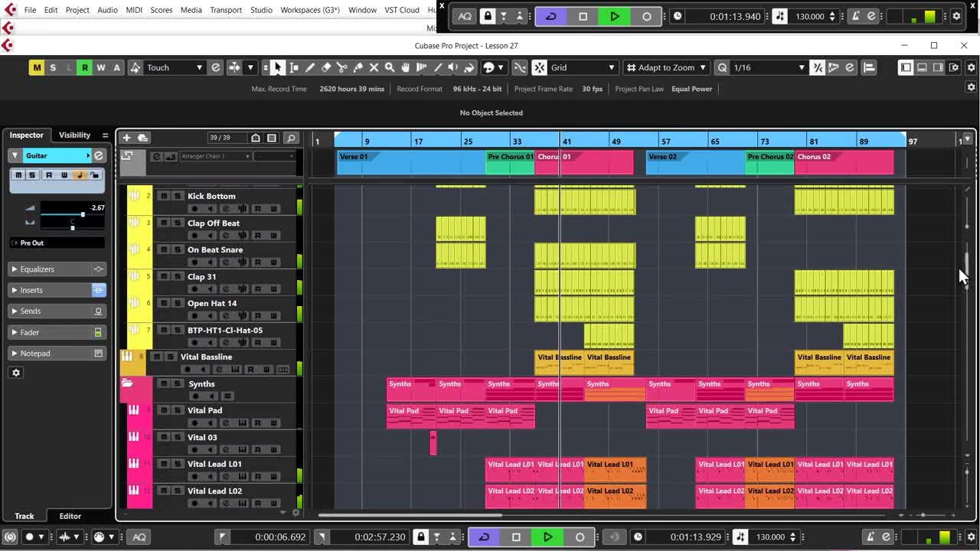Viewport: 980px width, 551px height.
Task: Open the Touch automation mode dropdown
Action: pyautogui.click(x=174, y=67)
